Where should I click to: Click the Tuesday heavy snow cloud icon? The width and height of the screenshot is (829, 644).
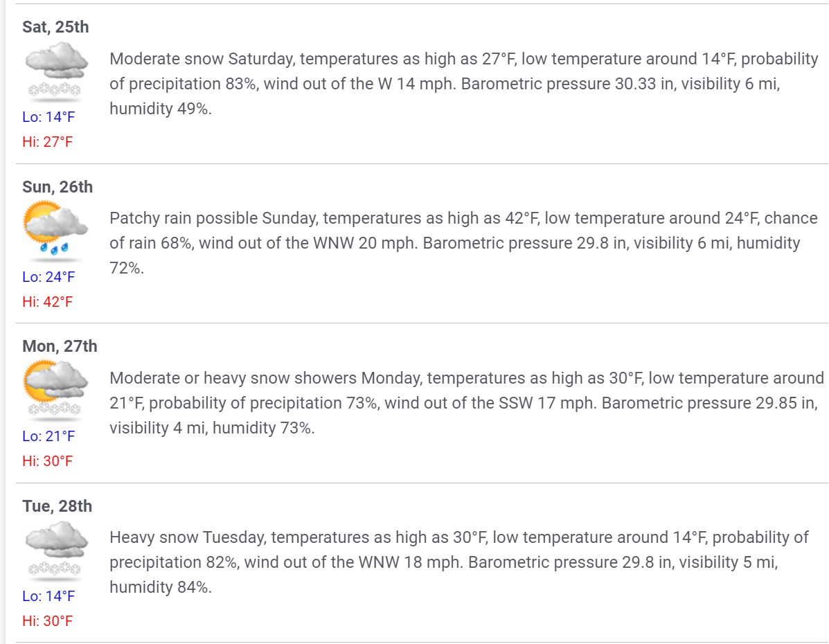(x=55, y=551)
